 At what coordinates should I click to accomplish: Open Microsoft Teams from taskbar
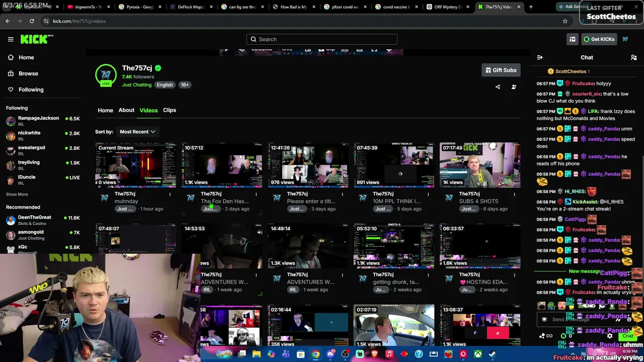(286, 354)
